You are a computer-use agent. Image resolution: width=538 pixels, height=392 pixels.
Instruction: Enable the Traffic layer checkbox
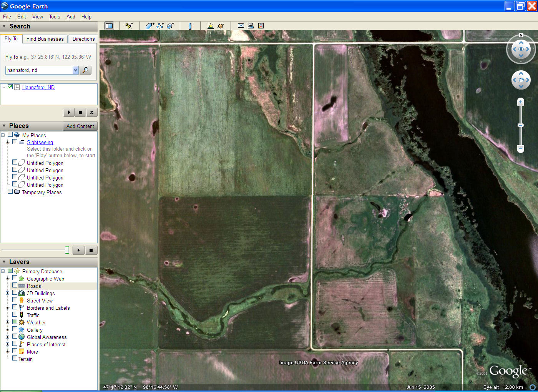15,314
